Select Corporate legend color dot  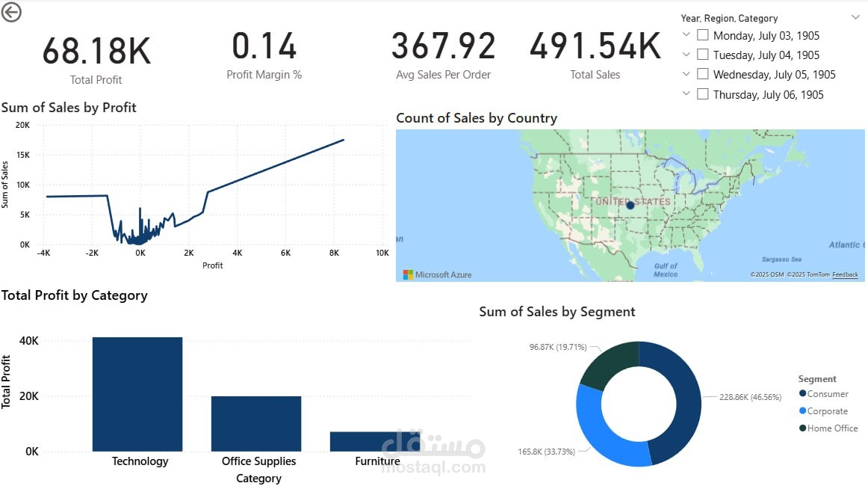[801, 410]
